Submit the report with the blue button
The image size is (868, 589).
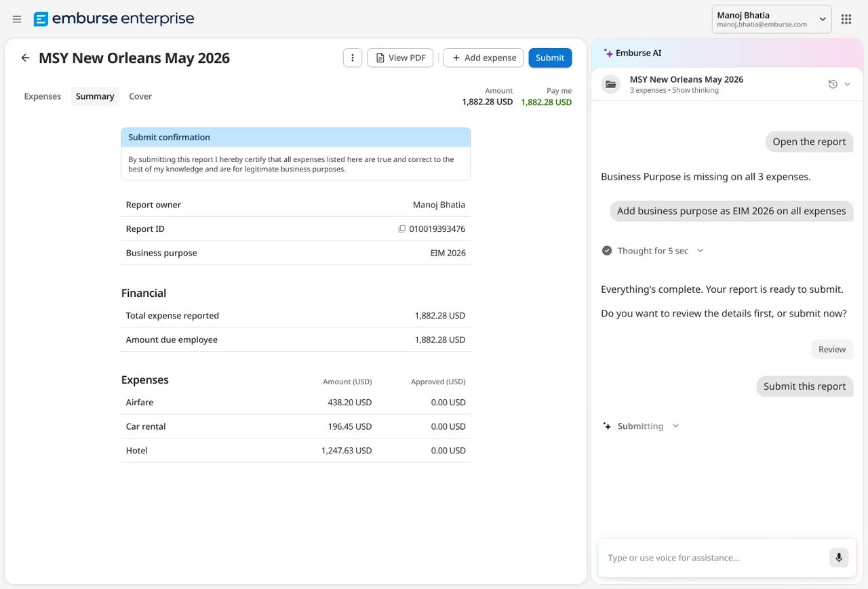[x=550, y=58]
